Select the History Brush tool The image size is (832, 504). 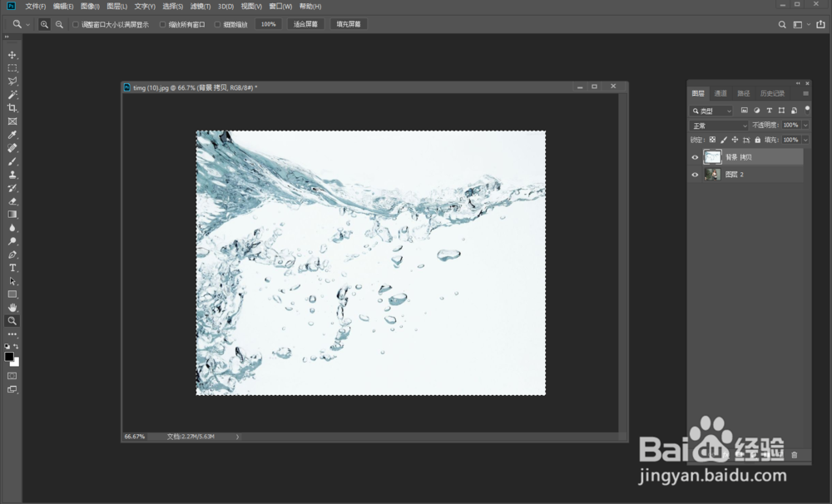(12, 188)
